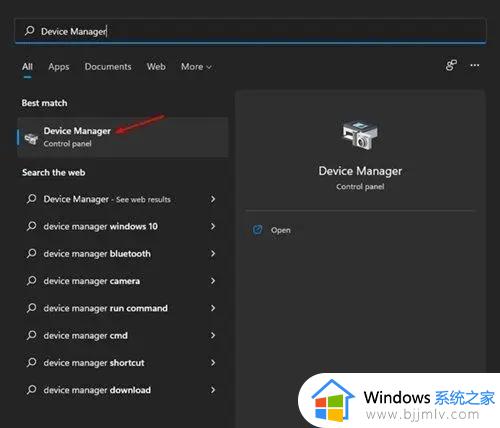
Task: Open the three-dot options menu
Action: (x=475, y=65)
